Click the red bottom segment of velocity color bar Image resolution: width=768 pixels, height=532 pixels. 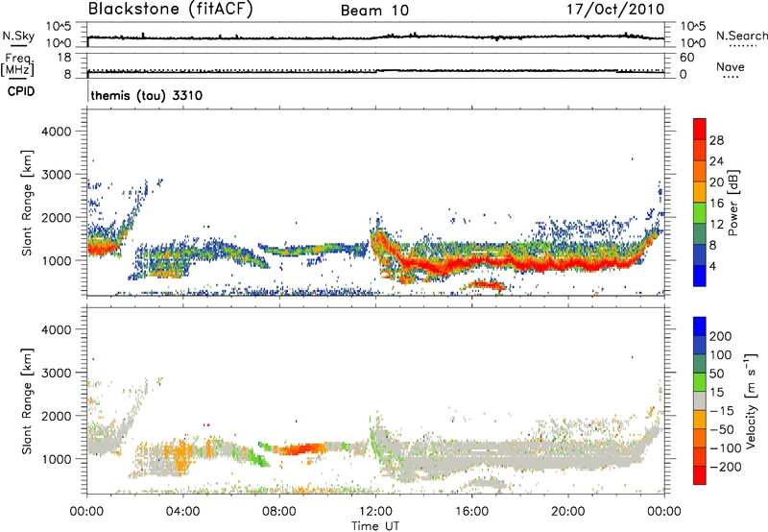point(700,475)
